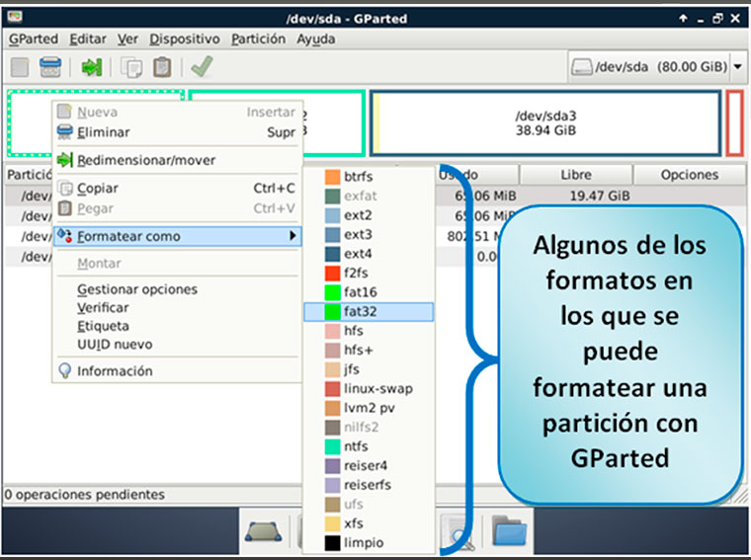
Task: Format as hfs
Action: [x=369, y=331]
